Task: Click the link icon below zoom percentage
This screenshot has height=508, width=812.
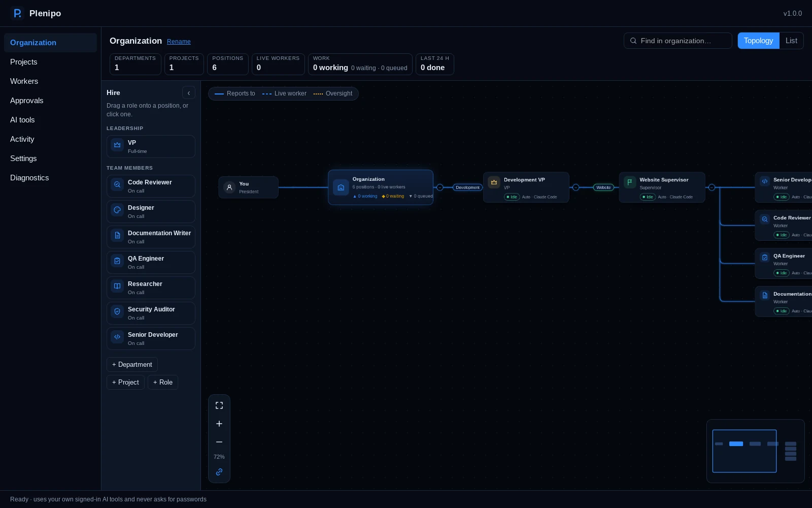Action: click(219, 472)
